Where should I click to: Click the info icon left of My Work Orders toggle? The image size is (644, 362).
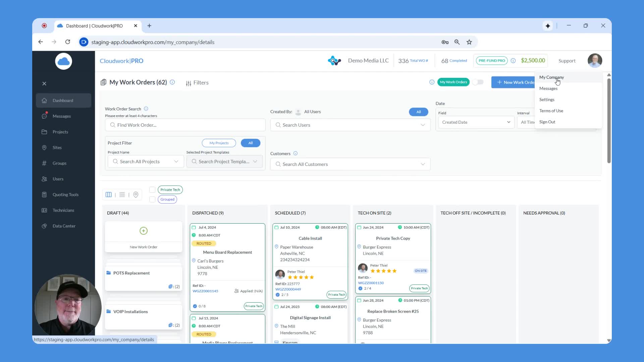tap(432, 82)
